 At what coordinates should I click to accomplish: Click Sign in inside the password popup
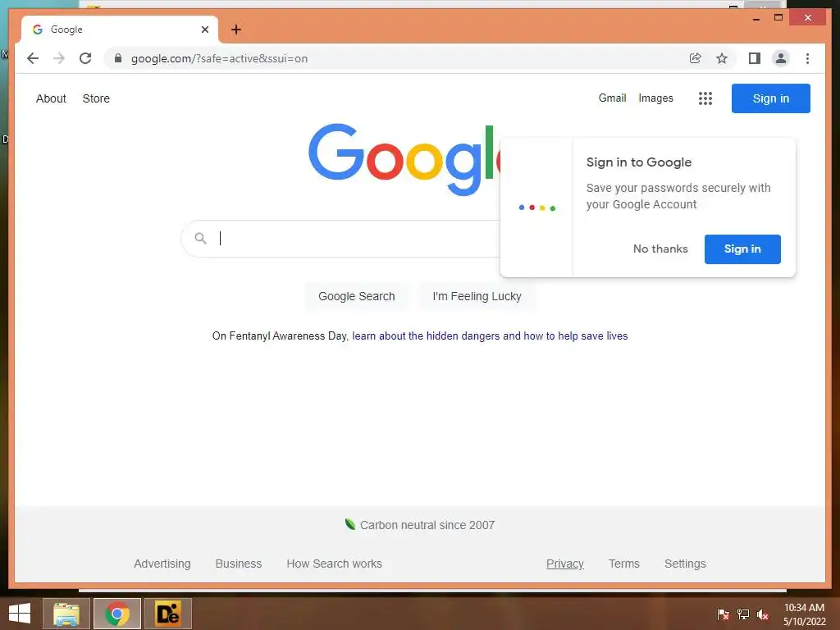coord(742,249)
